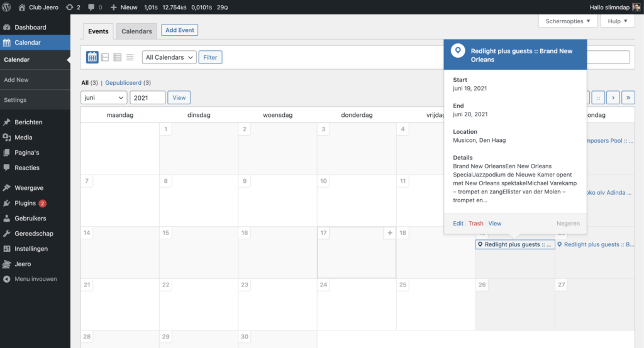The image size is (644, 348).
Task: Jump forward with double arrow button
Action: coord(628,97)
